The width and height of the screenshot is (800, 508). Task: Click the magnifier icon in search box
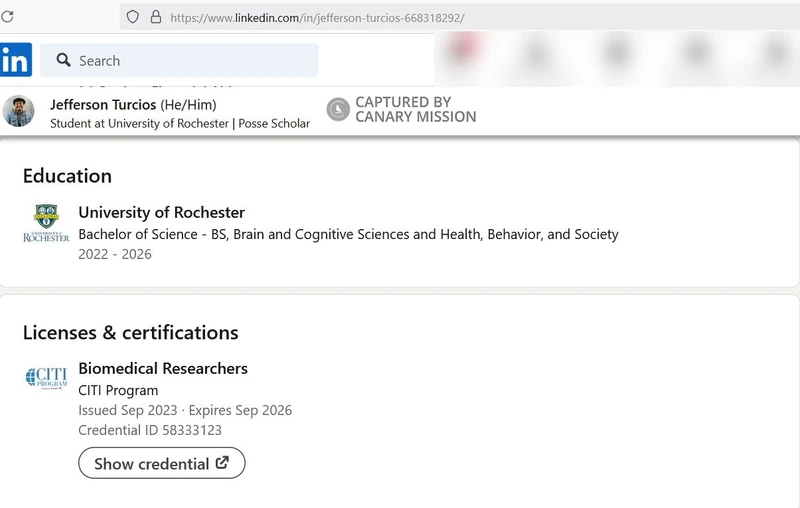coord(64,60)
